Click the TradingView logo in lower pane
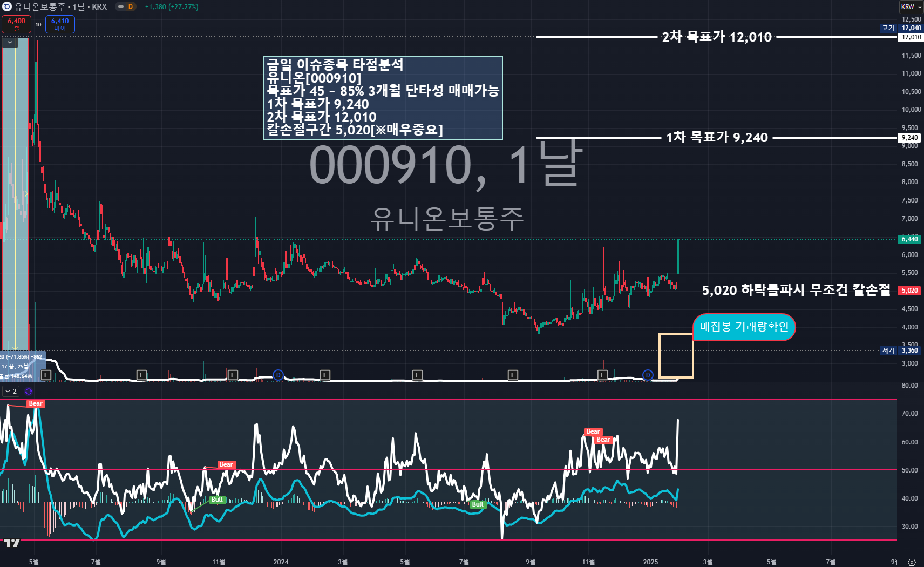The width and height of the screenshot is (924, 567). (x=11, y=543)
